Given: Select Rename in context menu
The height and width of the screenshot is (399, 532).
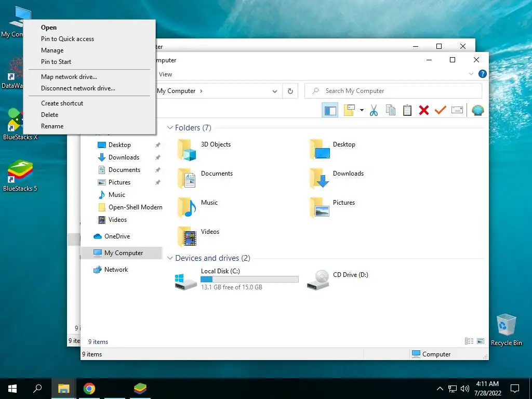Looking at the screenshot, I should [x=89, y=126].
